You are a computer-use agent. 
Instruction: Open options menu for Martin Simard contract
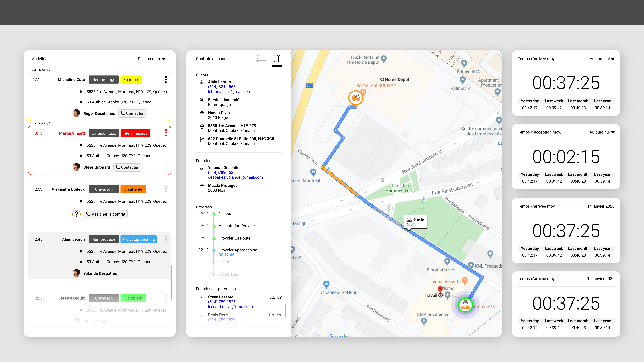coord(166,133)
